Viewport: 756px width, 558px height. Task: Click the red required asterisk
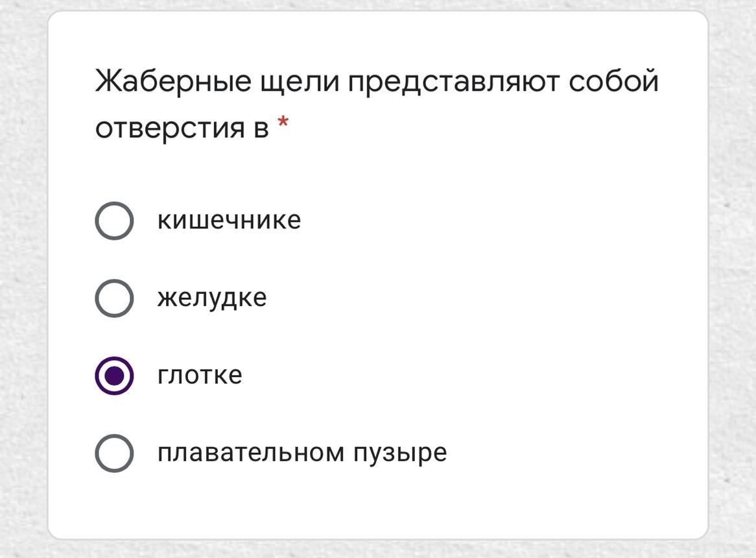[x=283, y=123]
